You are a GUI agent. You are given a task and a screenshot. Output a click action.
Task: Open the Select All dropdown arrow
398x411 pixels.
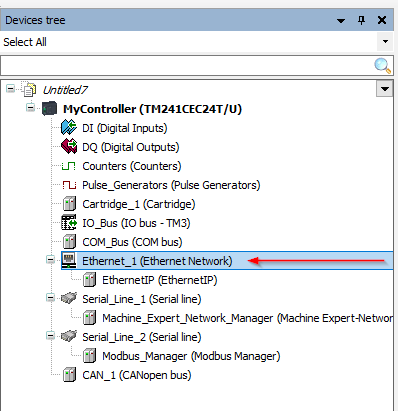coord(385,42)
